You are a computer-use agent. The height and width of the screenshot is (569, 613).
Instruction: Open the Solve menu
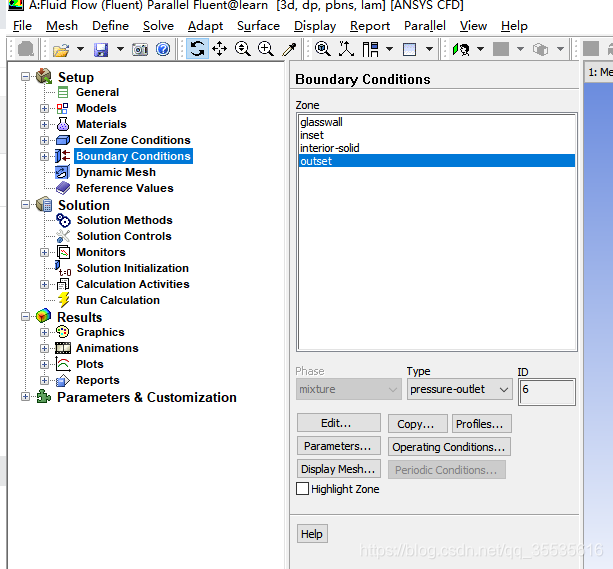[158, 26]
